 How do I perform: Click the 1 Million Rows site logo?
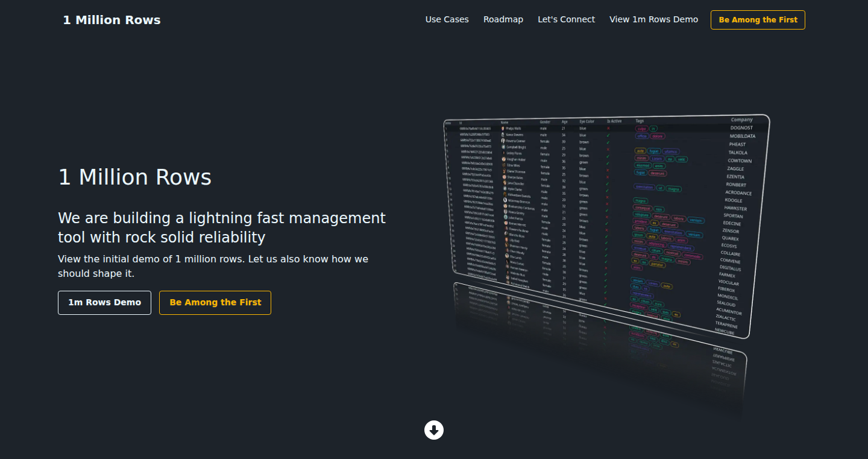(x=112, y=20)
